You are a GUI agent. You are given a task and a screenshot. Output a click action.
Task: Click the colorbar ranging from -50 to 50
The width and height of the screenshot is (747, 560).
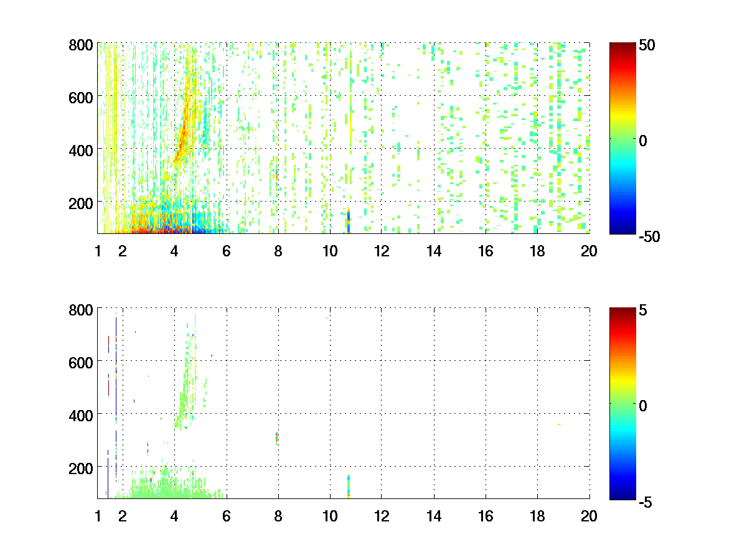click(x=622, y=138)
